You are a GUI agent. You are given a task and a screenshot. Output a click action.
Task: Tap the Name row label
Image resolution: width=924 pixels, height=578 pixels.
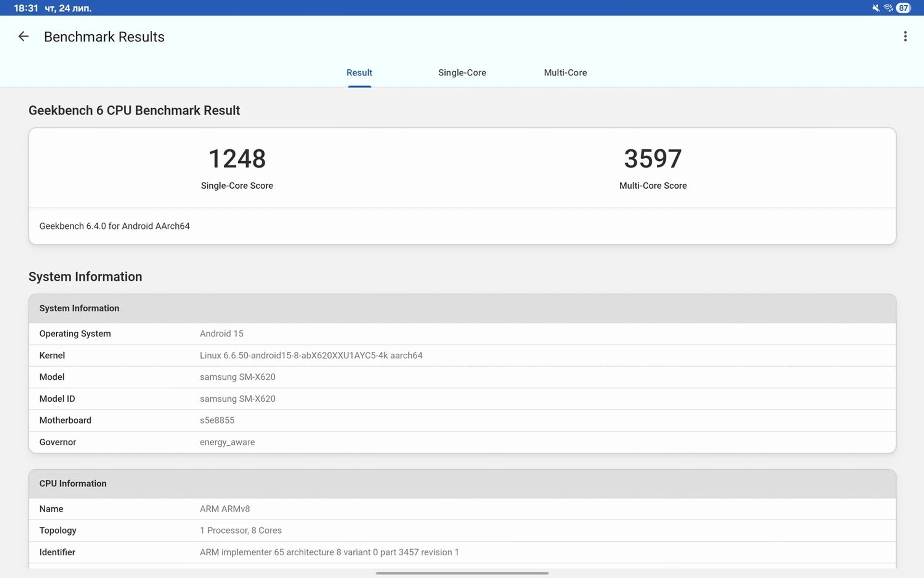click(x=51, y=509)
